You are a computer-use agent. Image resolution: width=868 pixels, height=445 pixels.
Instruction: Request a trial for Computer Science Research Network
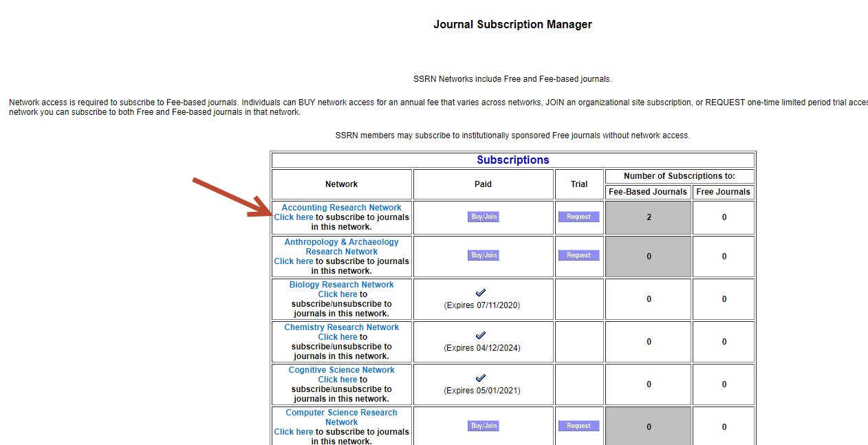click(578, 426)
